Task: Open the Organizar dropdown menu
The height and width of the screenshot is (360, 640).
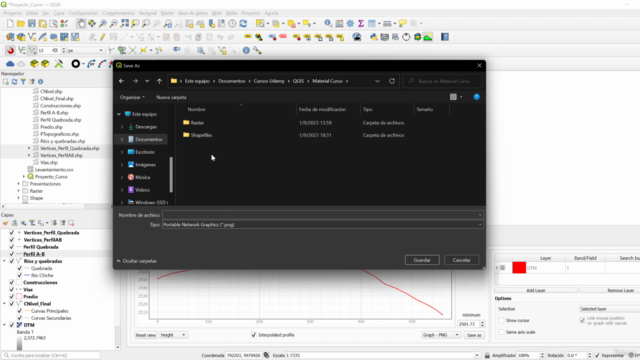Action: pos(132,97)
